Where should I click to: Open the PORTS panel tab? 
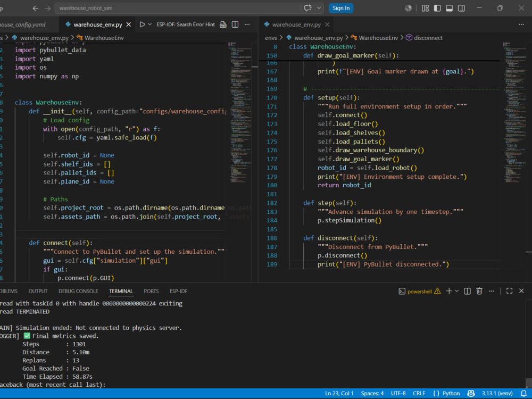click(151, 291)
